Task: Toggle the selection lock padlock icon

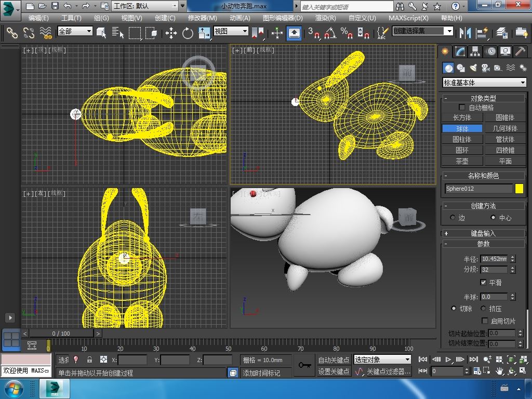Action: point(89,360)
